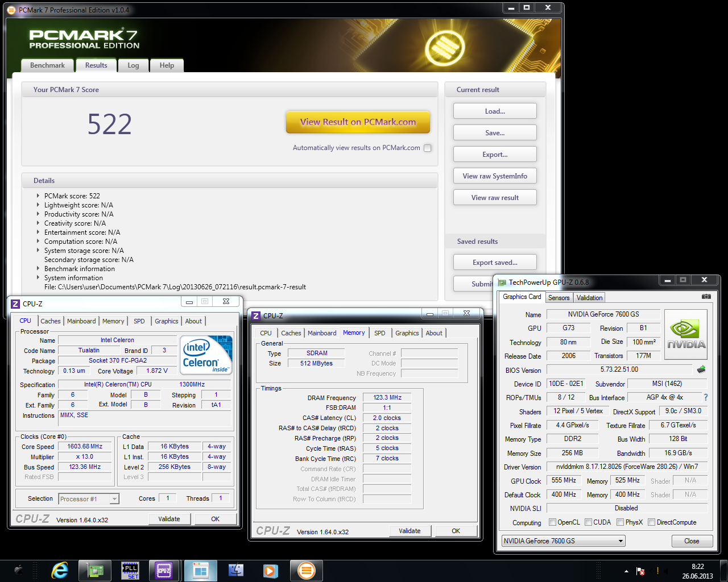Click the GPU-Z title bar app icon
This screenshot has width=728, height=582.
pos(502,282)
